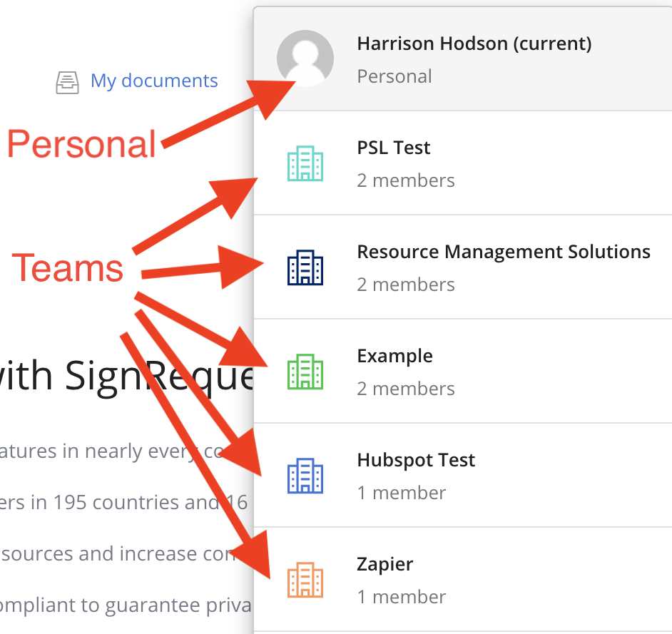Viewport: 672px width, 634px height.
Task: Click the blue Hubspot Test building icon
Action: point(305,476)
